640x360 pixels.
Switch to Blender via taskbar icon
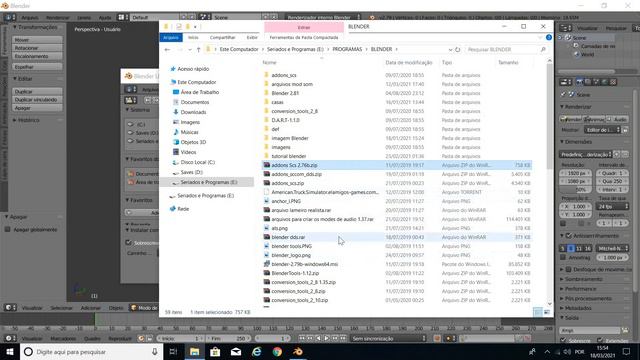coord(298,351)
